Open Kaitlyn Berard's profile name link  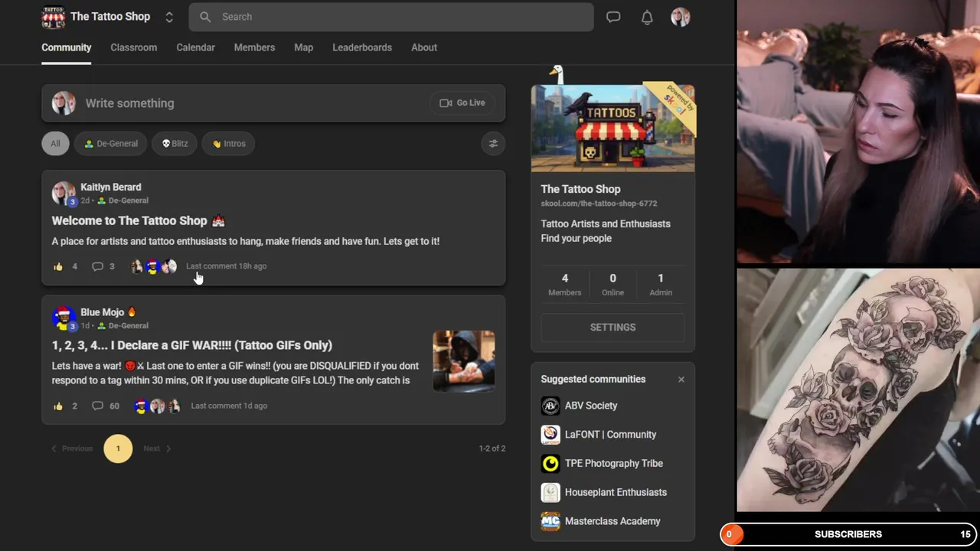[x=111, y=187]
